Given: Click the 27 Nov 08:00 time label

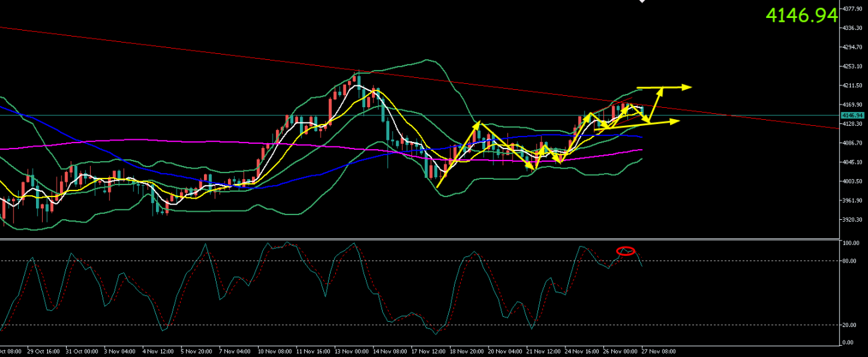Looking at the screenshot, I should coord(659,351).
